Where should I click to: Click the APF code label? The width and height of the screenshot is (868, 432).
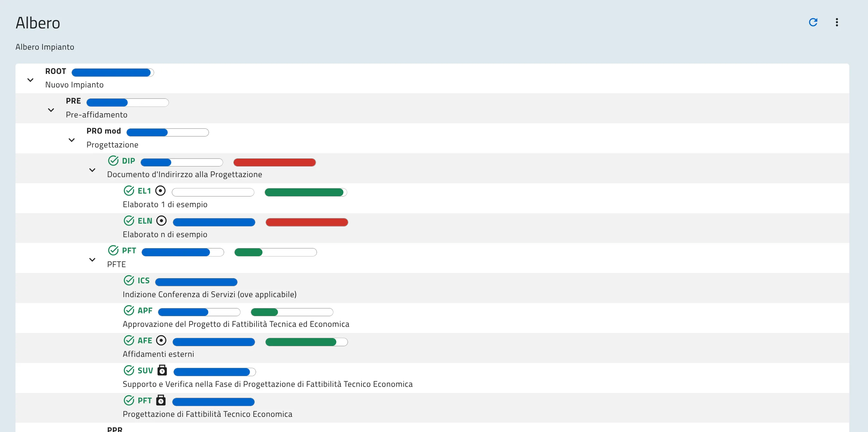(x=145, y=311)
